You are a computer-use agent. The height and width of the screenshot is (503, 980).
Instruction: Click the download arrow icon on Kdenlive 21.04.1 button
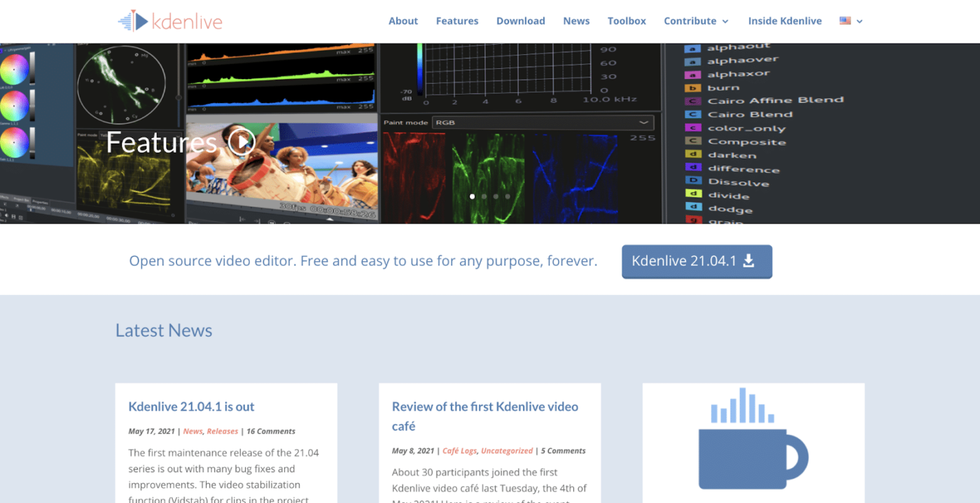748,261
